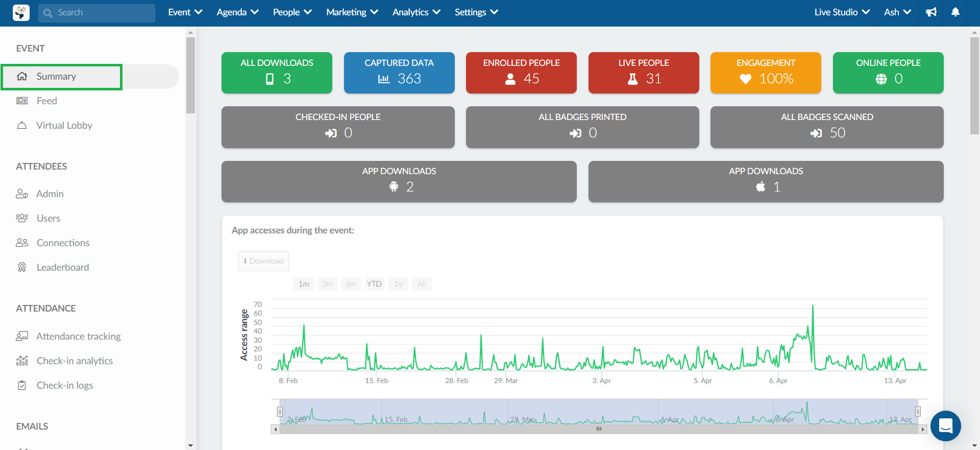The width and height of the screenshot is (980, 450).
Task: Go to Virtual Lobby
Action: click(x=64, y=125)
